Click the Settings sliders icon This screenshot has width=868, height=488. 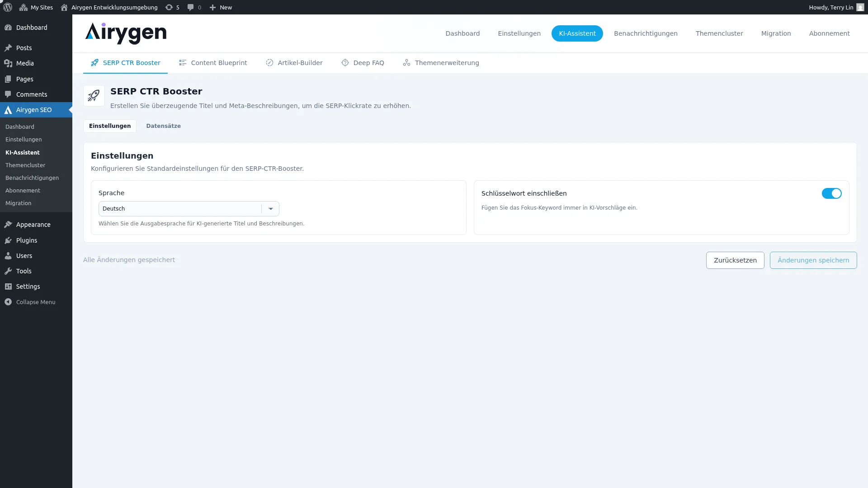pos(8,286)
